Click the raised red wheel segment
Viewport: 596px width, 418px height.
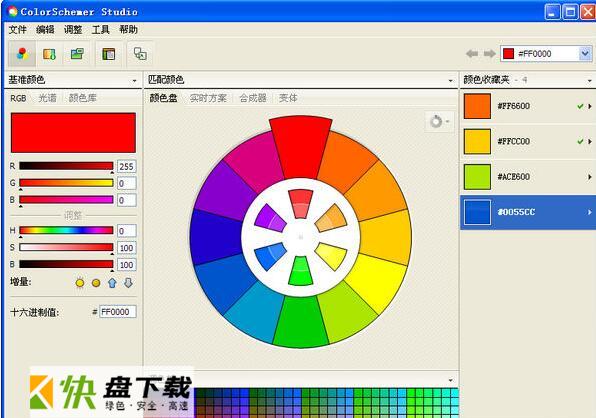pos(300,148)
